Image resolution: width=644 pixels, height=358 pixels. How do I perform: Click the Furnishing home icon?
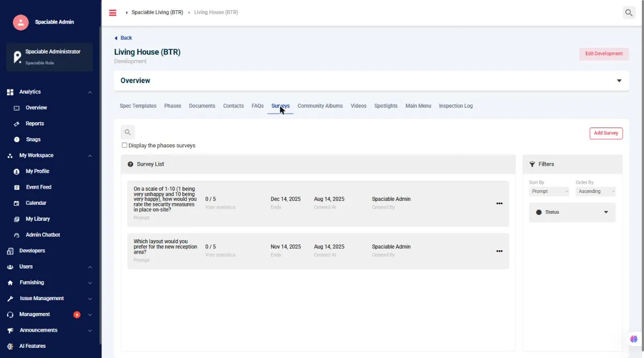pyautogui.click(x=10, y=282)
